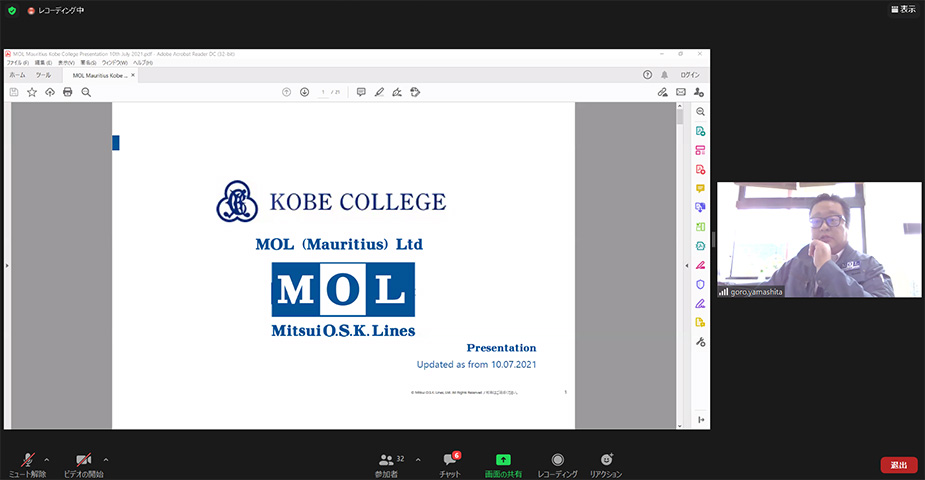925x480 pixels.
Task: Click the share link pen icon
Action: [662, 92]
